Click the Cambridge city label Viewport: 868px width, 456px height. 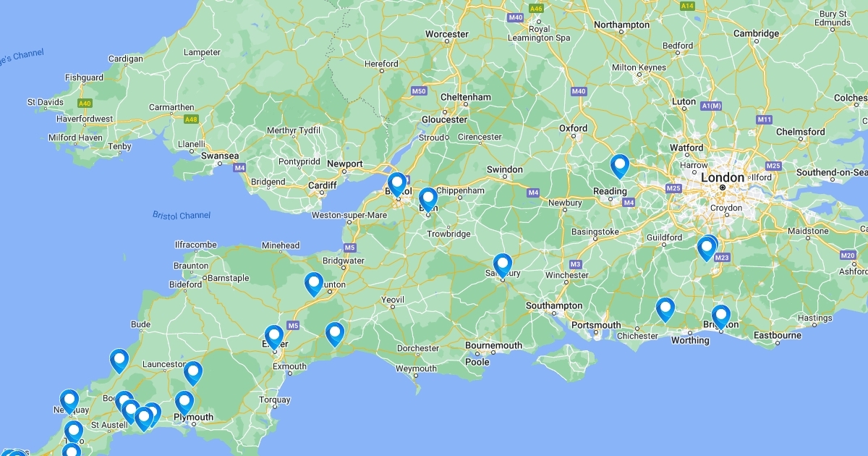(x=757, y=33)
